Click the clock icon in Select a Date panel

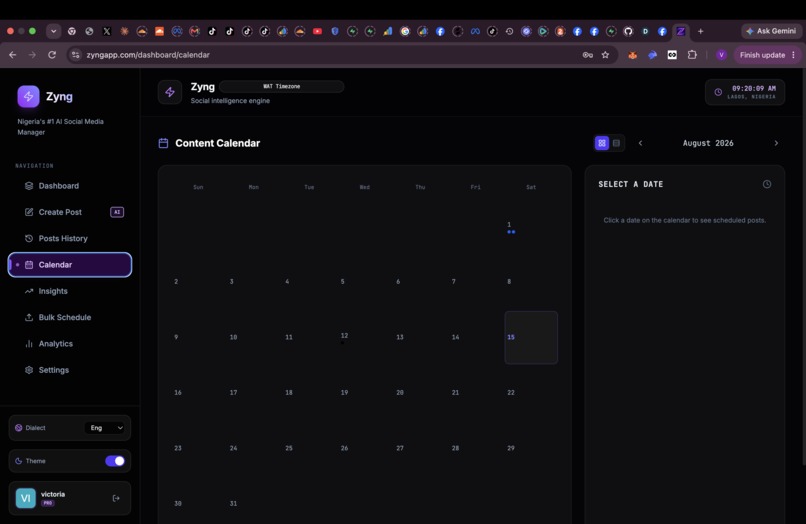(x=766, y=184)
